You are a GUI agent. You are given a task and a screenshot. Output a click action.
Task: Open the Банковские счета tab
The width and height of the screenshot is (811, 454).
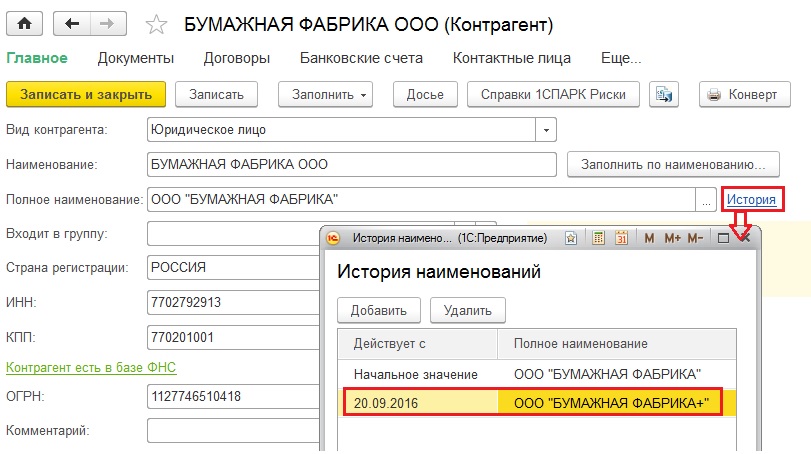361,58
